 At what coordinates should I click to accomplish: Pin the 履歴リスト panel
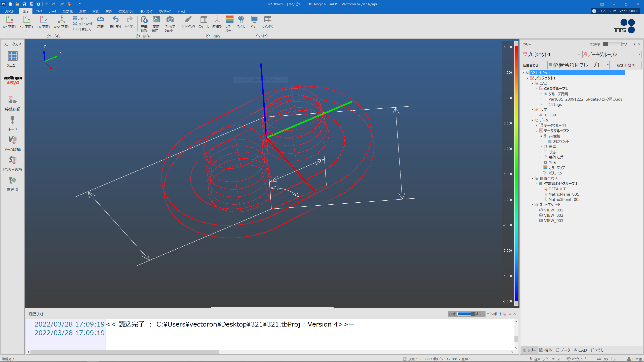[x=510, y=314]
